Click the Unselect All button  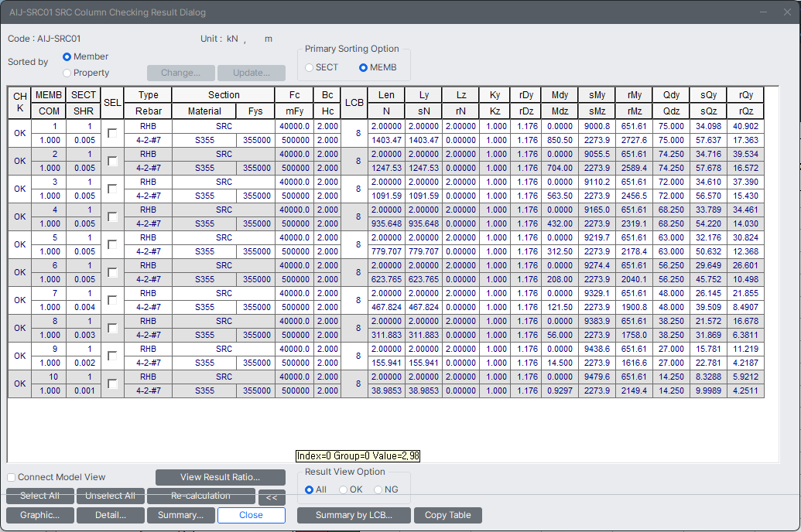pos(111,496)
